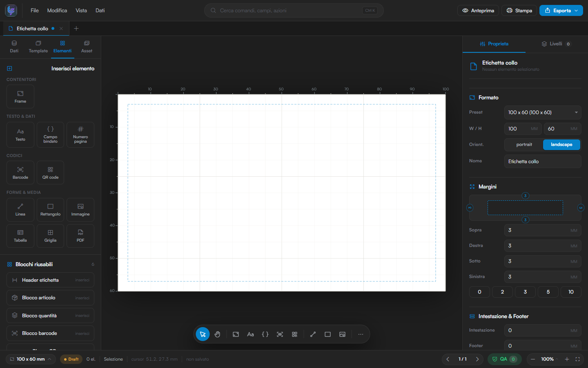588x368 pixels.
Task: Insert a Rettangolo shape
Action: pyautogui.click(x=50, y=210)
